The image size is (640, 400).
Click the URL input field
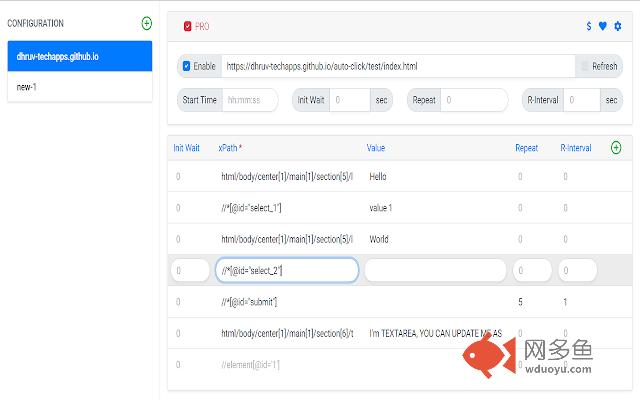[x=398, y=66]
